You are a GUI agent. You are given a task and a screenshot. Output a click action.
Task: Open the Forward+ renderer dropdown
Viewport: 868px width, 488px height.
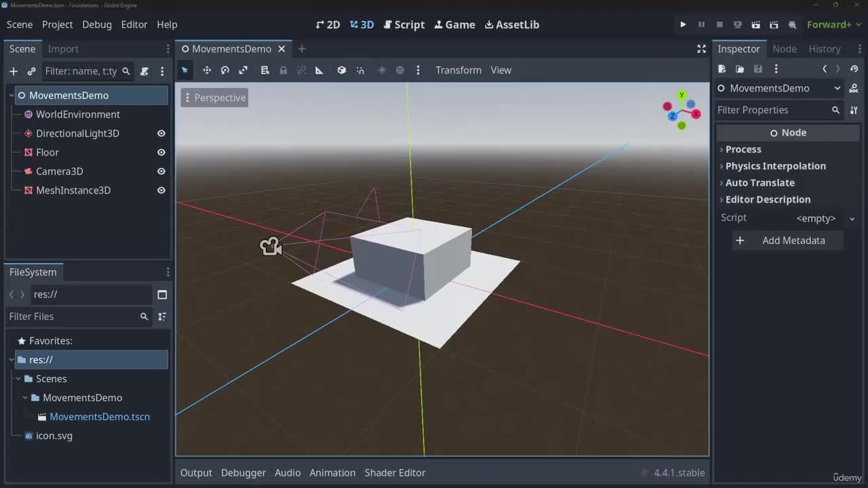[x=833, y=24]
